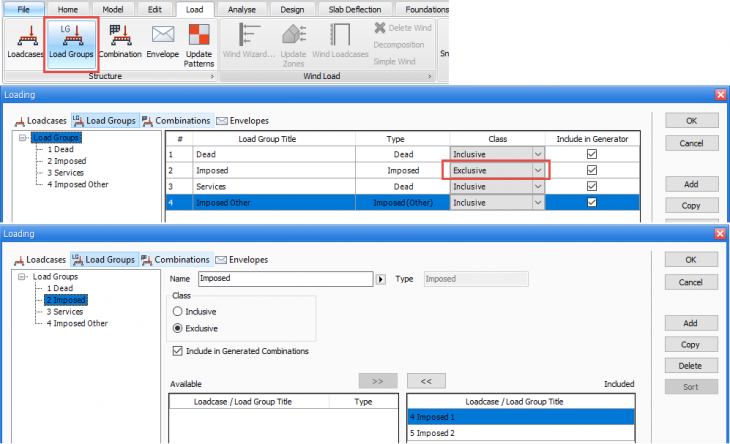730x444 pixels.
Task: Click the Load Groups ribbon icon
Action: point(71,43)
